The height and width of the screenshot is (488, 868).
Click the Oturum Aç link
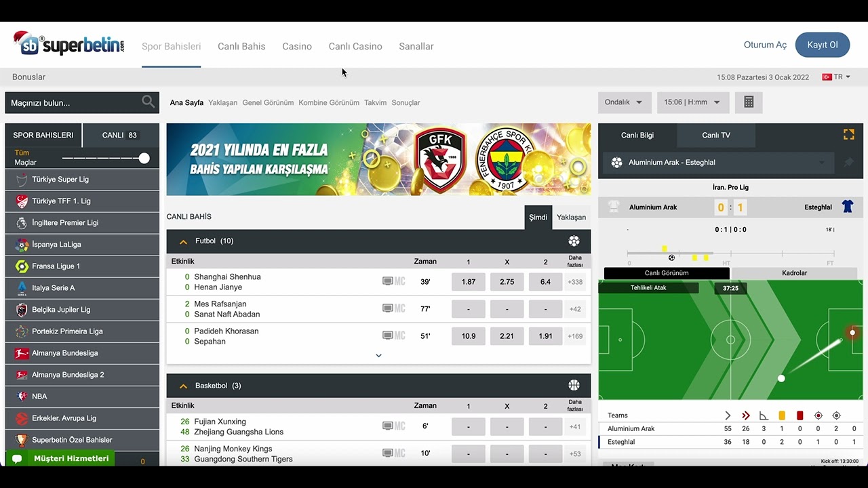coord(765,45)
